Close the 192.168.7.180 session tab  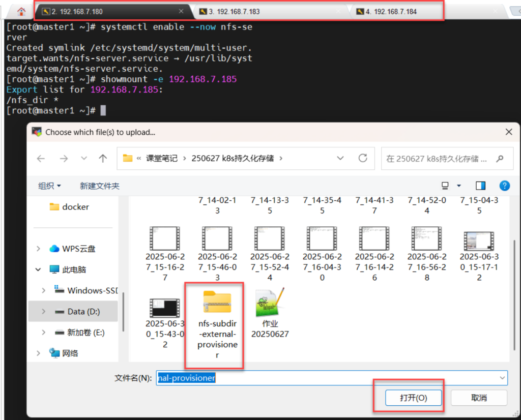[182, 11]
